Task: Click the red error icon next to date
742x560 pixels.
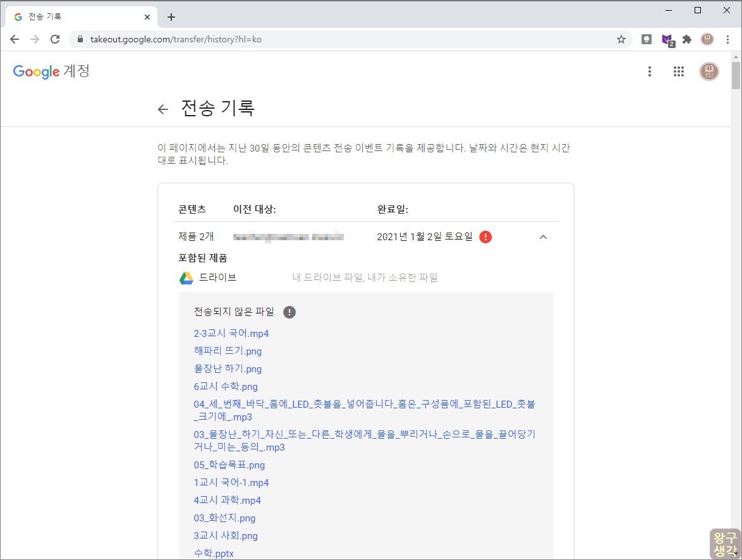Action: [x=485, y=236]
